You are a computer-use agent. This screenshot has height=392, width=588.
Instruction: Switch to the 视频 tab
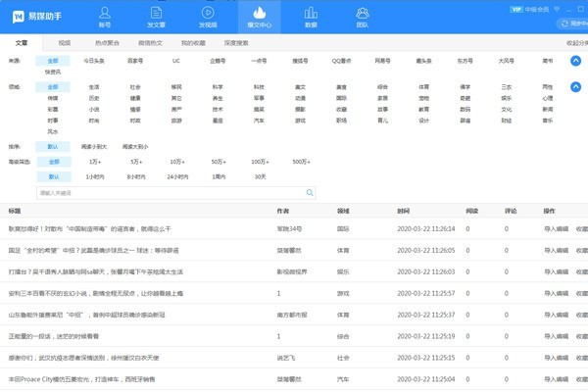click(65, 44)
